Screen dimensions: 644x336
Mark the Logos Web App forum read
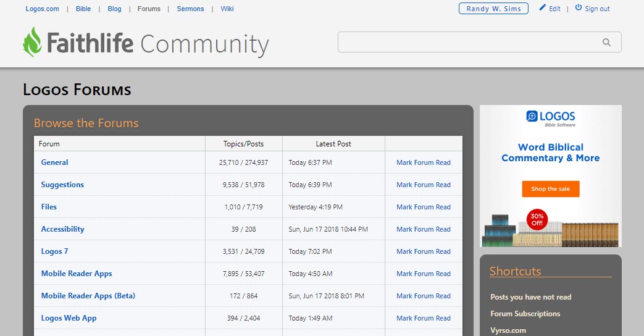[x=424, y=318]
